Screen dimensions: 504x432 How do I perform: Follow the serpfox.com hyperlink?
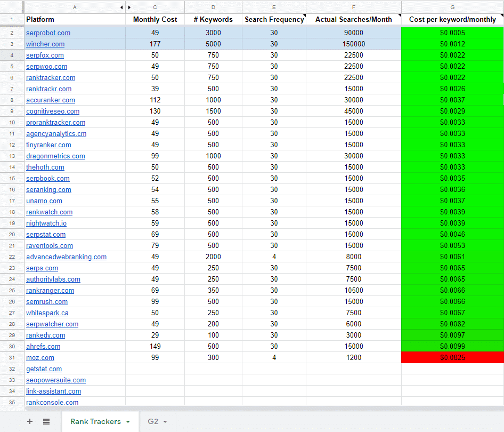point(45,55)
